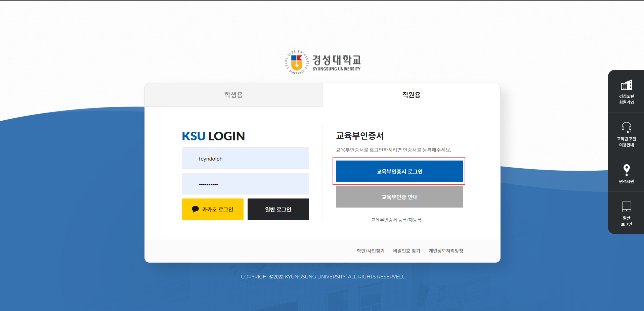Click the certificate registration instruction text
The width and height of the screenshot is (644, 311).
click(x=393, y=150)
